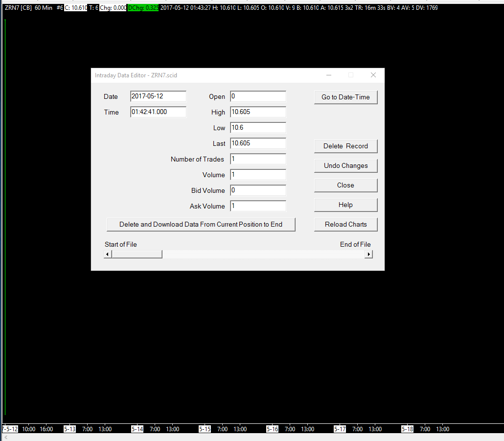Undo Changes in data editor
The image size is (504, 441).
click(x=345, y=165)
